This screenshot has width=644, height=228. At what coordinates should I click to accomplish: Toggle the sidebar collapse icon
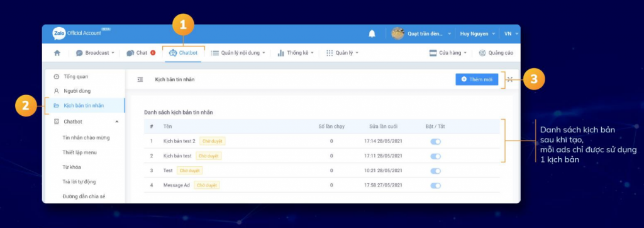(140, 79)
